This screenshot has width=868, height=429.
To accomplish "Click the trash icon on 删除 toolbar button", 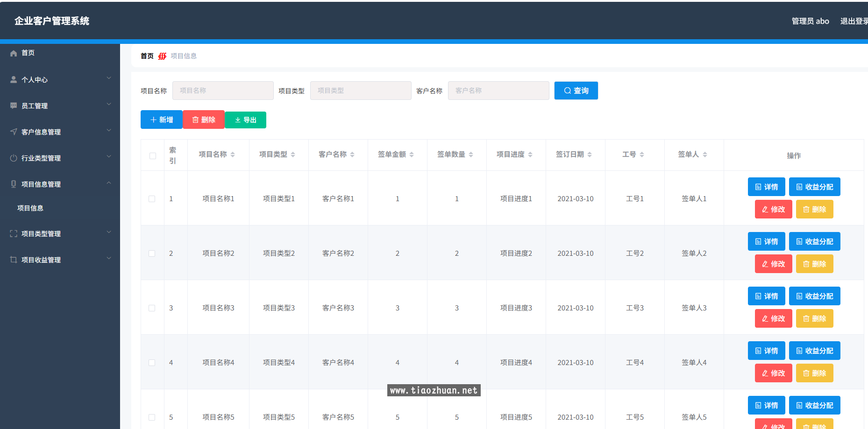I will [x=195, y=120].
